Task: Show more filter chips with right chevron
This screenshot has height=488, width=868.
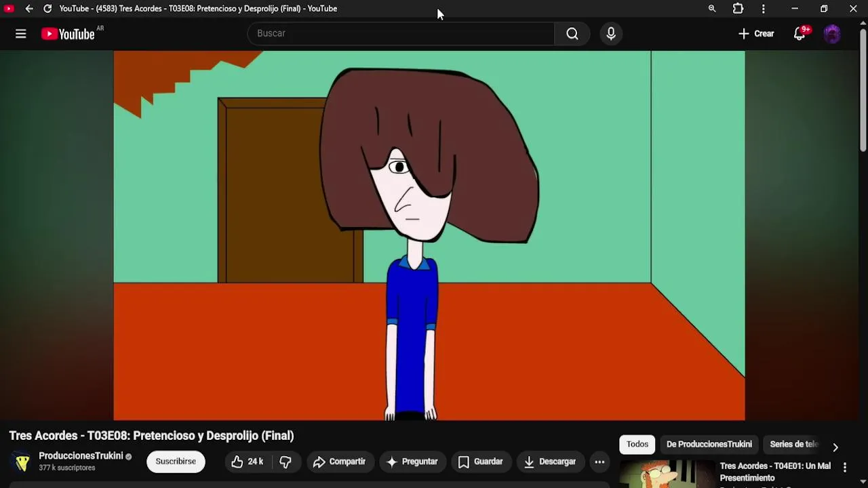Action: click(835, 447)
